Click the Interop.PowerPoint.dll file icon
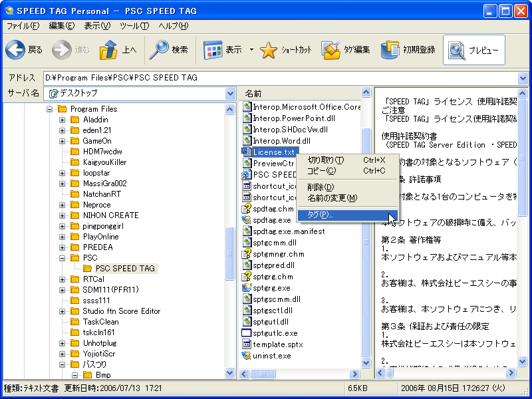The image size is (532, 399). click(247, 118)
